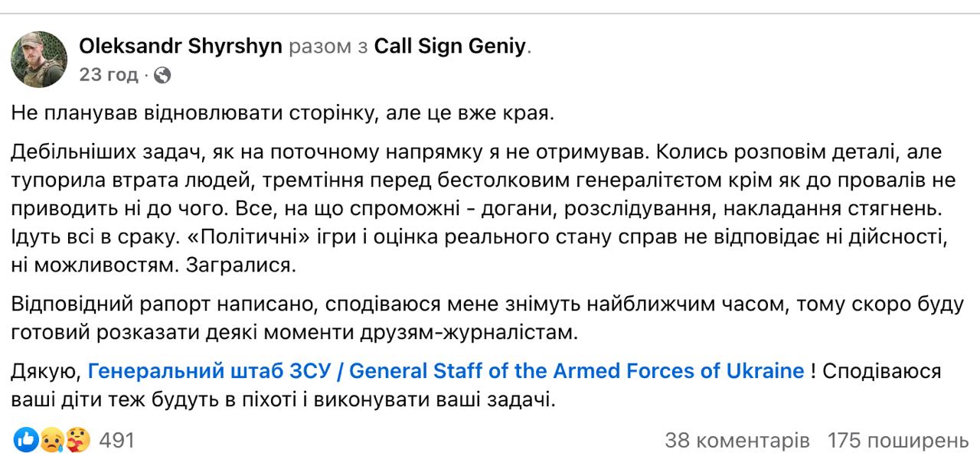Screen dimensions: 980x456
Task: Open Oleksandr Shyrshyn's profile picture
Action: tap(40, 60)
